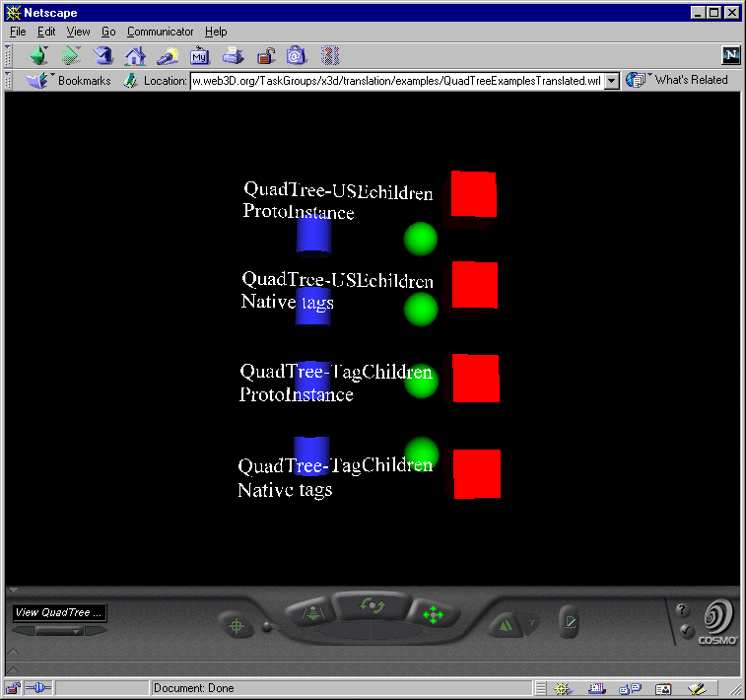746x700 pixels.
Task: Open the Search toolbar icon
Action: tap(168, 56)
